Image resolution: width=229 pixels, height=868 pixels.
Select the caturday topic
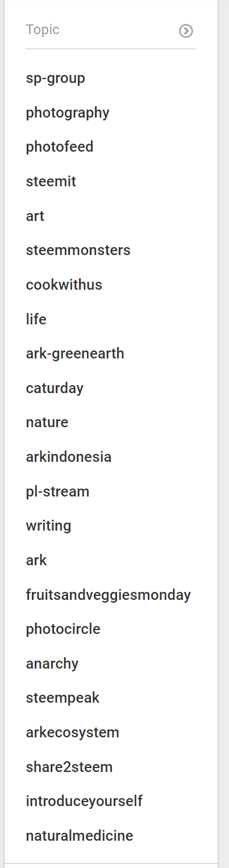(x=55, y=389)
